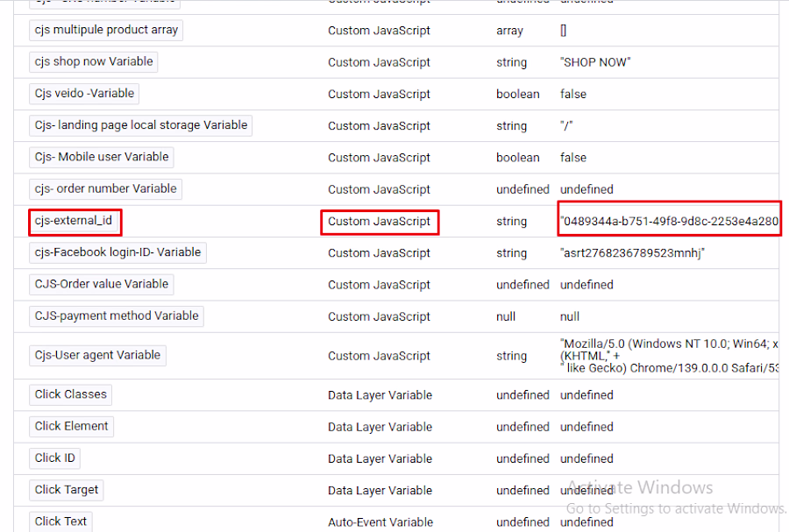Click boolean type in Cjs veido row

pyautogui.click(x=518, y=94)
